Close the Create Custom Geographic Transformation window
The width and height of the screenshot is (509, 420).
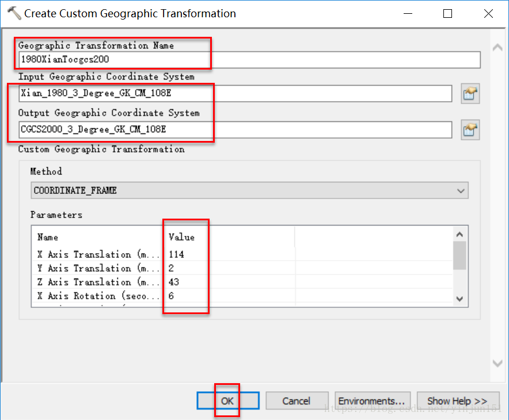488,14
